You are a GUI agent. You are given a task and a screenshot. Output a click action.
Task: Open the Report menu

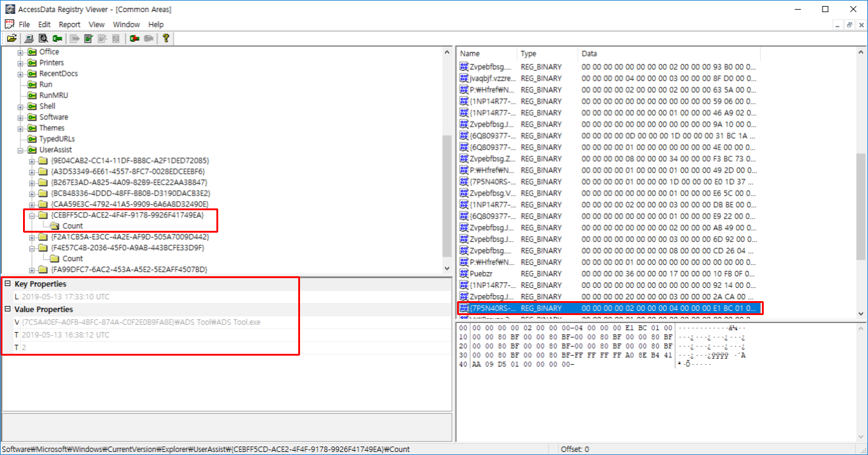click(x=70, y=24)
